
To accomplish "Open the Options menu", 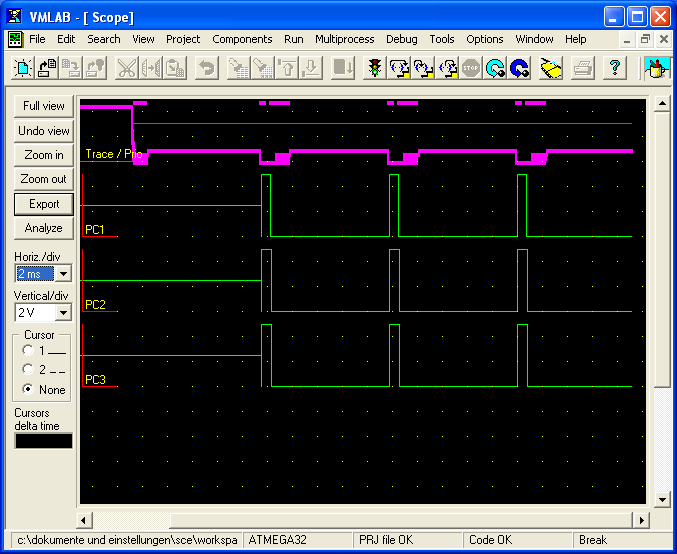I will point(484,39).
